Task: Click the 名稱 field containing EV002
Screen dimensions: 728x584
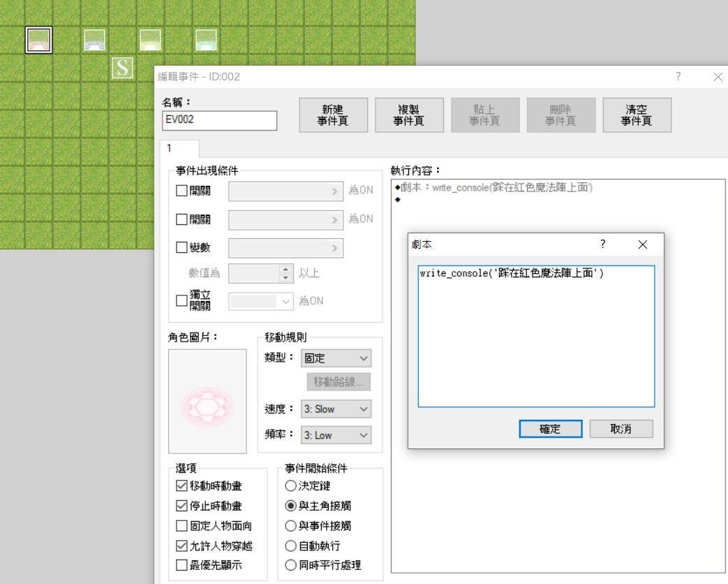Action: tap(220, 120)
